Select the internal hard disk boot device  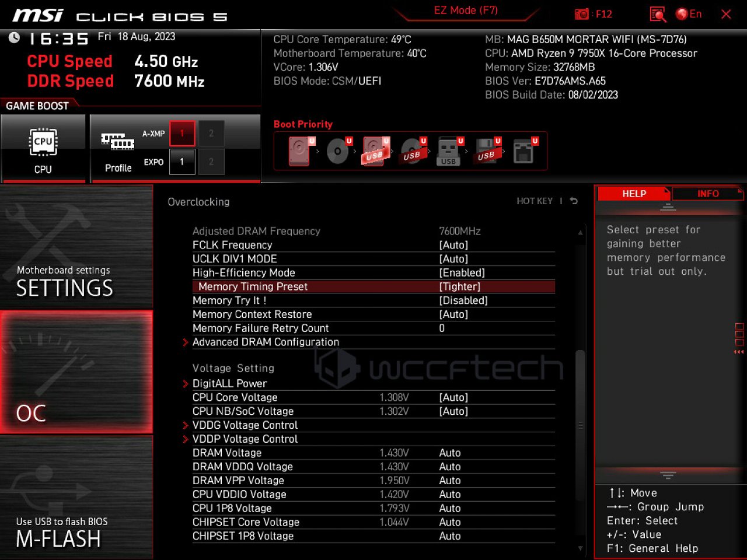300,151
